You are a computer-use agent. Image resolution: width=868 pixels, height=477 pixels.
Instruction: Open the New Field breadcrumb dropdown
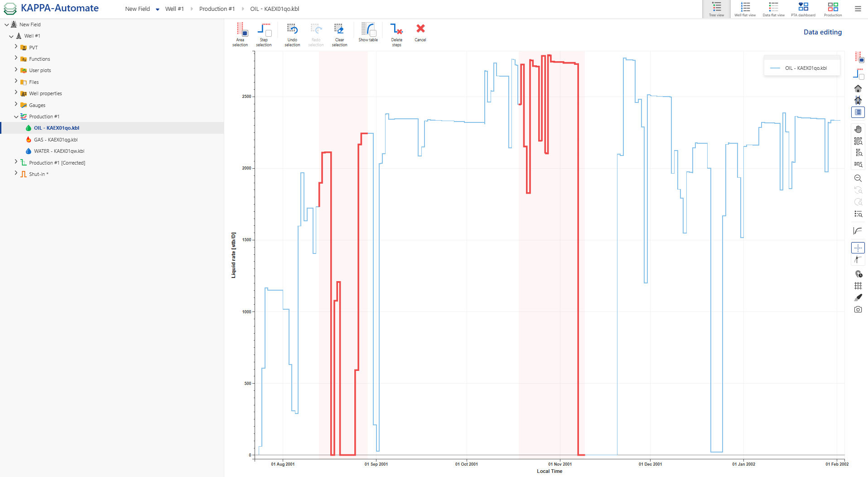tap(157, 9)
